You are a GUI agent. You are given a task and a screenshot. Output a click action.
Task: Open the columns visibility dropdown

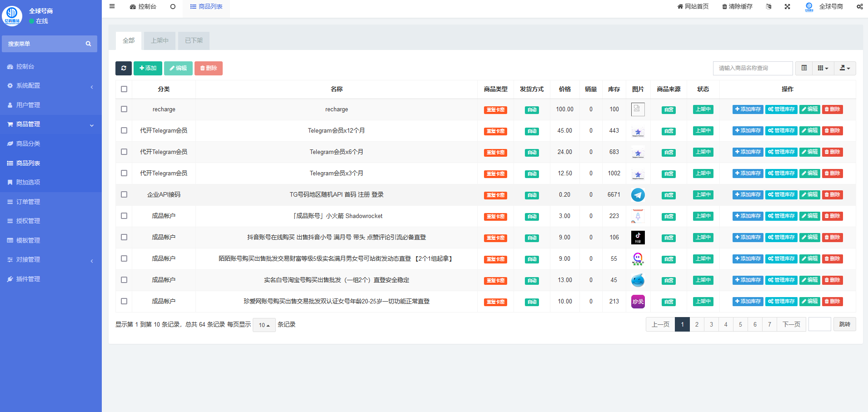(x=823, y=68)
